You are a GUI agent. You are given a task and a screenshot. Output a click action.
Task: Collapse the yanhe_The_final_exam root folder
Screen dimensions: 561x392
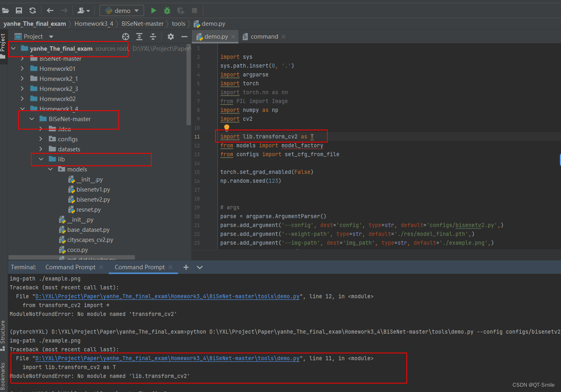(13, 48)
